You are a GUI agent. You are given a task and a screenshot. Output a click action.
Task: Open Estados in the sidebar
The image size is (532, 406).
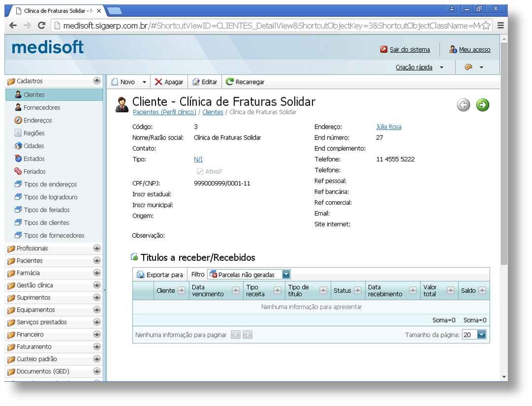(x=30, y=159)
